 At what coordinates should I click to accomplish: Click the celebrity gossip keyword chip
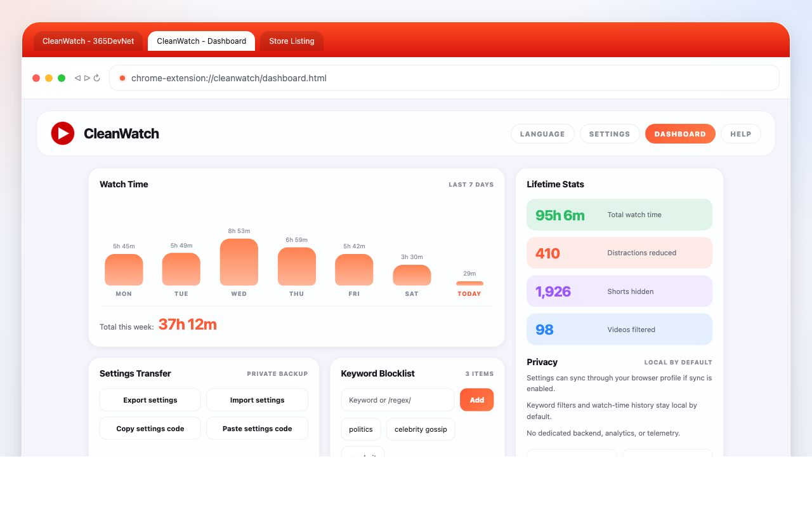[x=421, y=429]
